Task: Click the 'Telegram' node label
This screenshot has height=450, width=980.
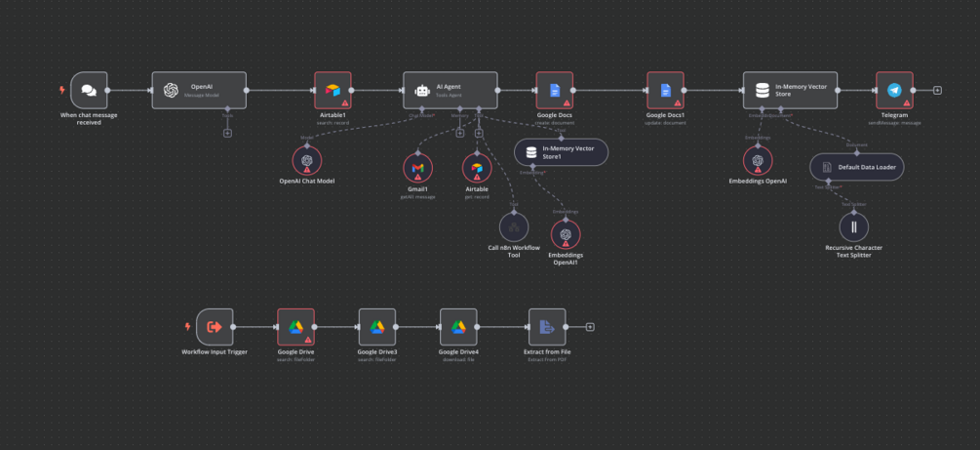Action: click(894, 115)
